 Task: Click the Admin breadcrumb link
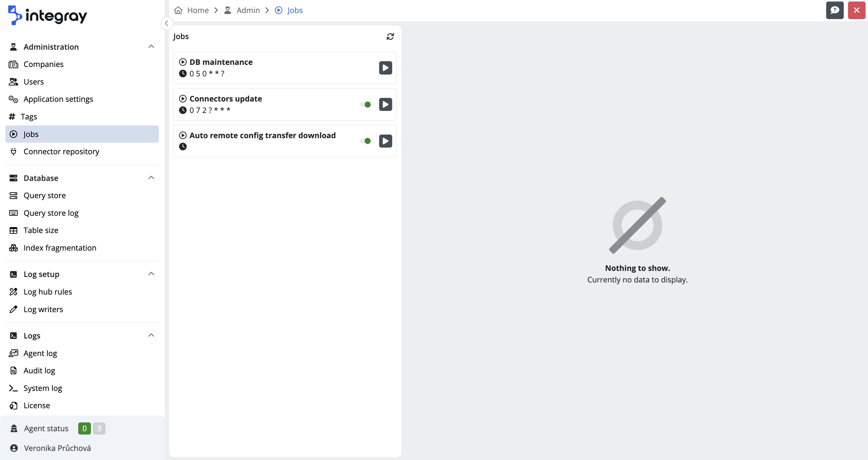pyautogui.click(x=248, y=10)
